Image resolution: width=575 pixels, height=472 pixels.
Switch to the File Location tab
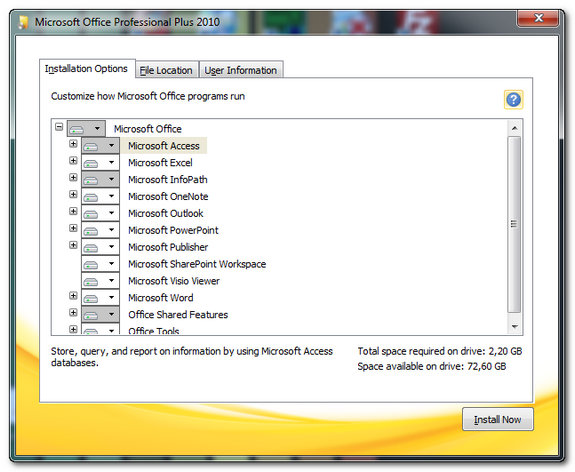coord(166,70)
